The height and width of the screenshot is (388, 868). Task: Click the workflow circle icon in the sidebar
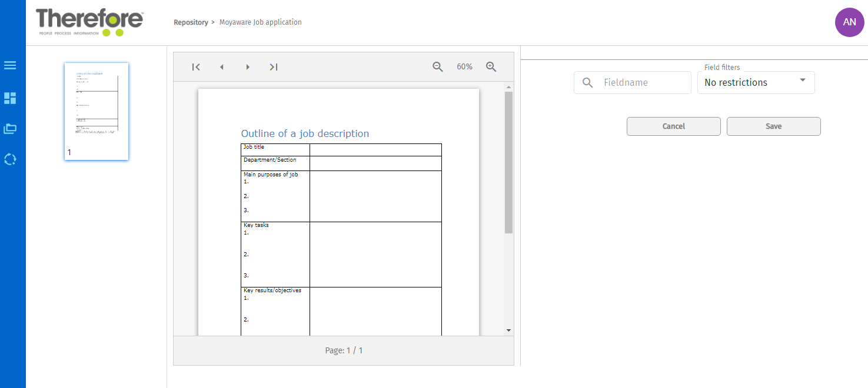pyautogui.click(x=10, y=159)
